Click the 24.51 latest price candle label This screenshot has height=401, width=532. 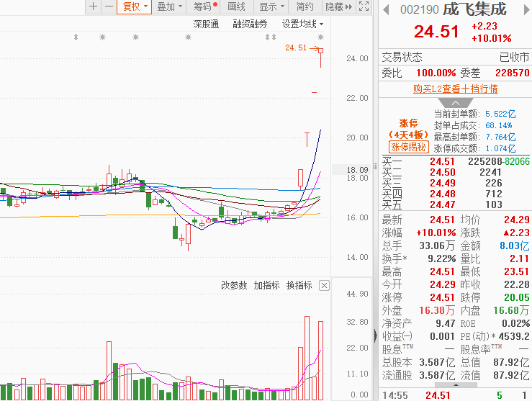(296, 48)
